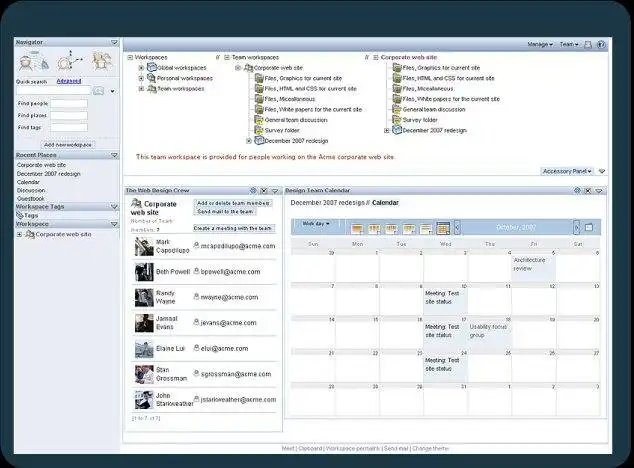Screen dimensions: 634x468
Task: Open the Accessory Panel dropdown
Action: (x=567, y=172)
